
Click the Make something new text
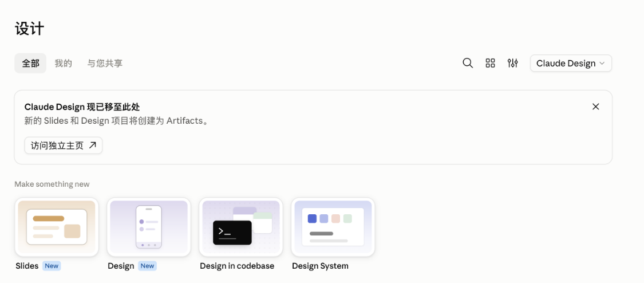(x=52, y=184)
